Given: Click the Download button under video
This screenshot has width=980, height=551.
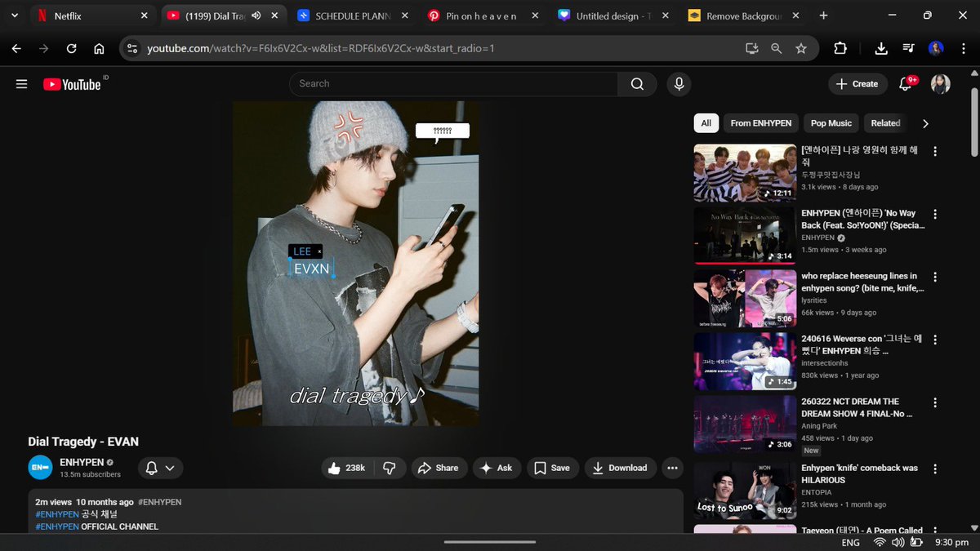Looking at the screenshot, I should (620, 468).
